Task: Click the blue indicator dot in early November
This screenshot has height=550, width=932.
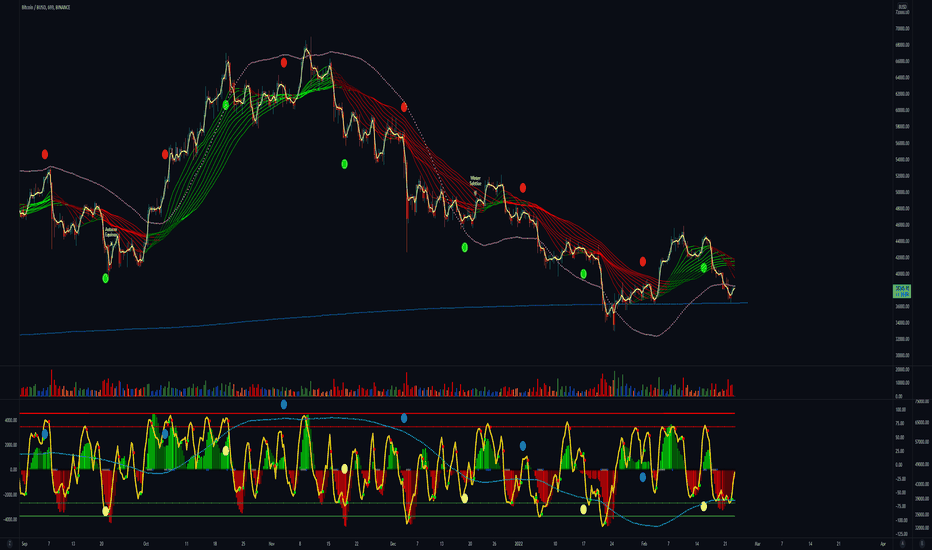Action: [x=284, y=404]
